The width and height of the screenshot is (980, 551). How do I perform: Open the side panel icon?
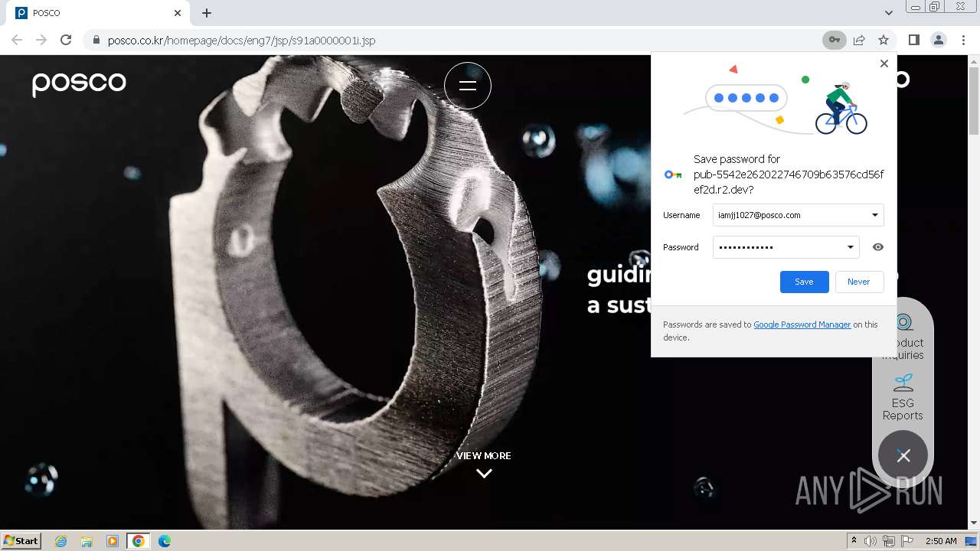point(913,40)
